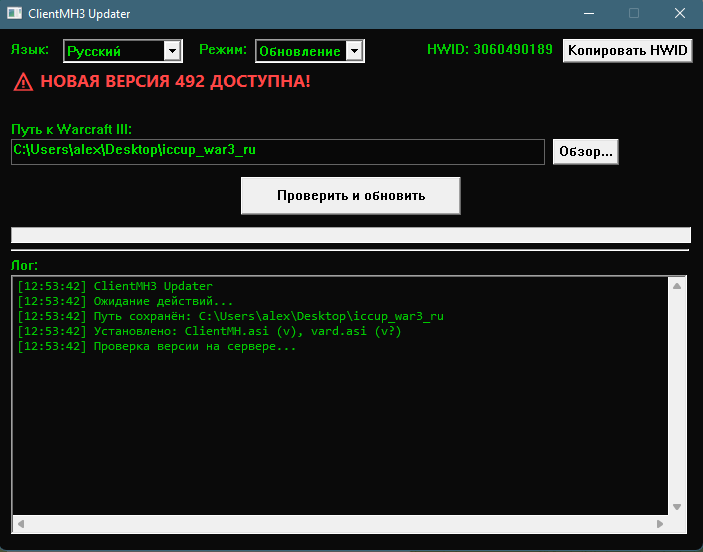
Task: Click the Язык: label
Action: click(x=30, y=49)
